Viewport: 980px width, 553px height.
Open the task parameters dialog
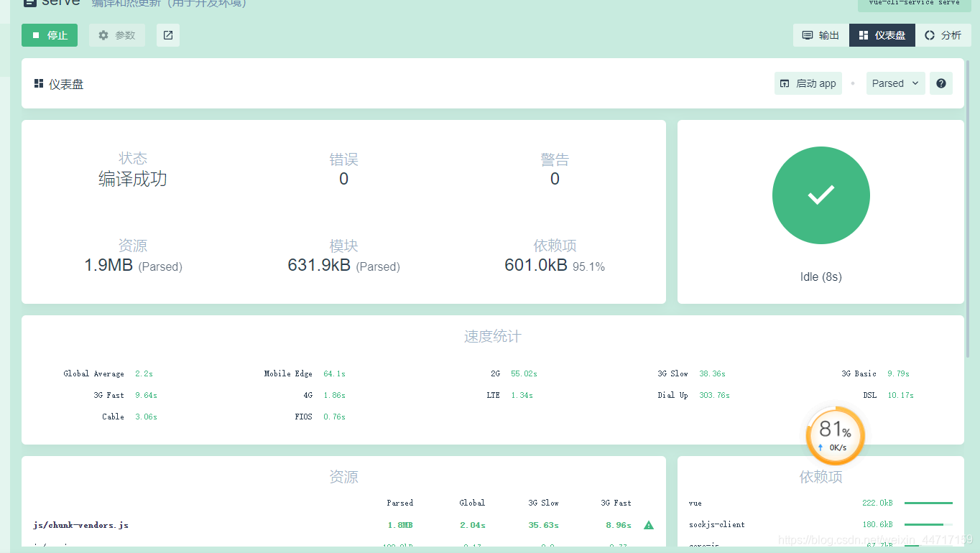tap(117, 35)
